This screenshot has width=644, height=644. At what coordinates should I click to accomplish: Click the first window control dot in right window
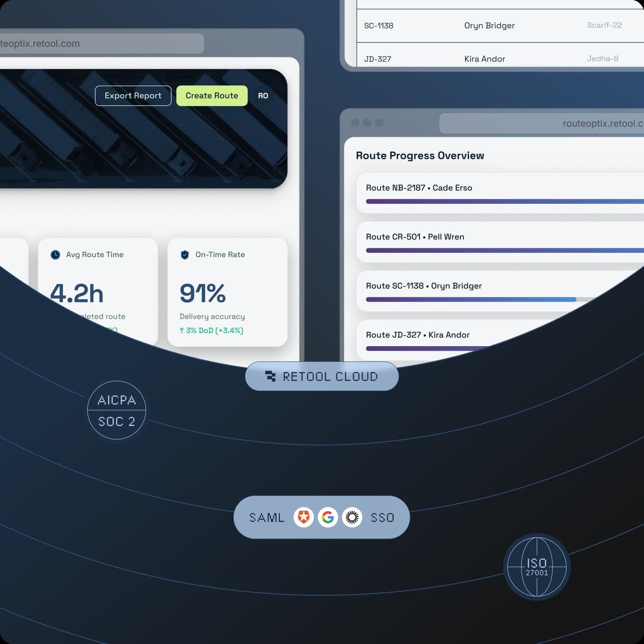pyautogui.click(x=355, y=122)
